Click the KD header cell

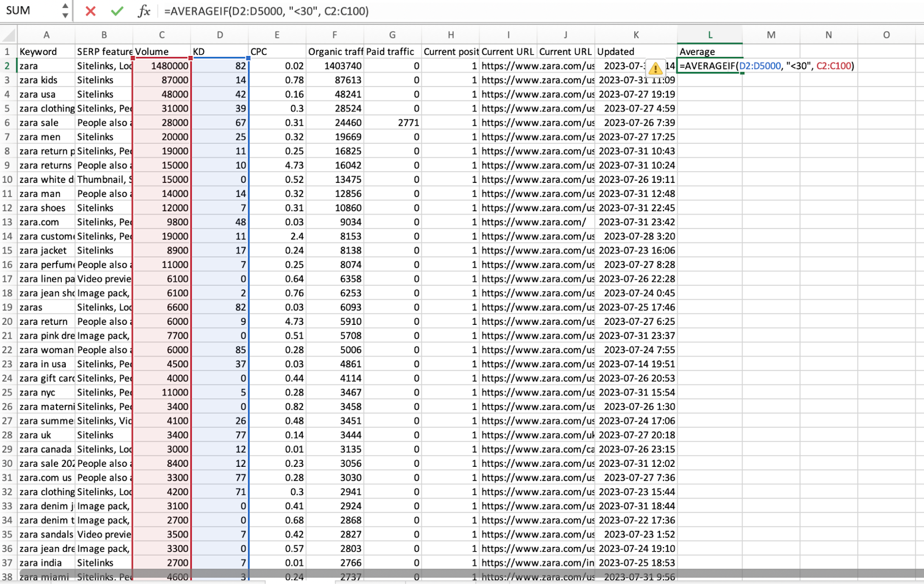point(219,51)
